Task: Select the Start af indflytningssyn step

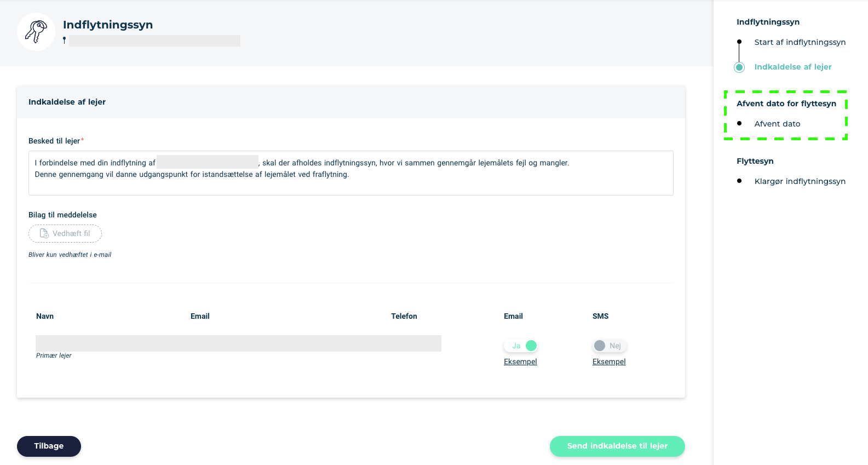Action: tap(800, 42)
